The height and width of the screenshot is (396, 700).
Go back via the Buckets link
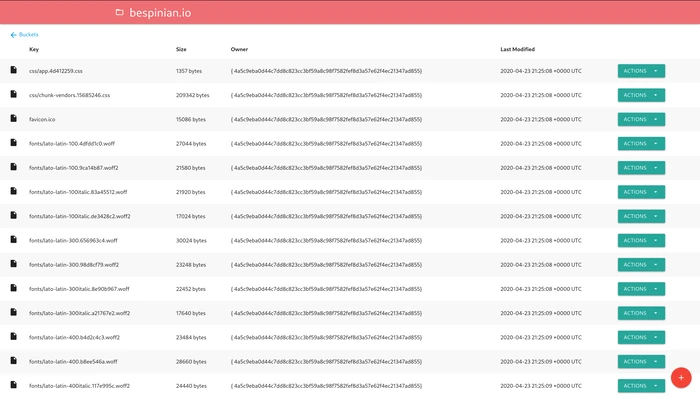pos(29,34)
